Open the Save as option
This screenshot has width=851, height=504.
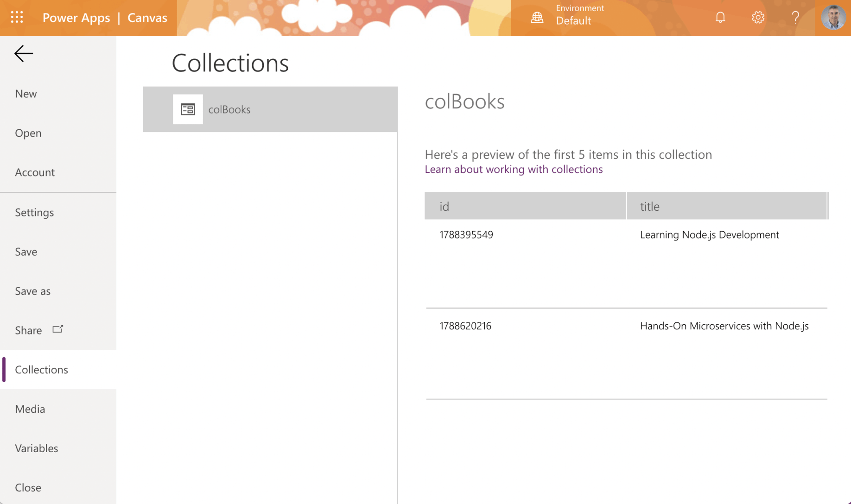click(32, 291)
